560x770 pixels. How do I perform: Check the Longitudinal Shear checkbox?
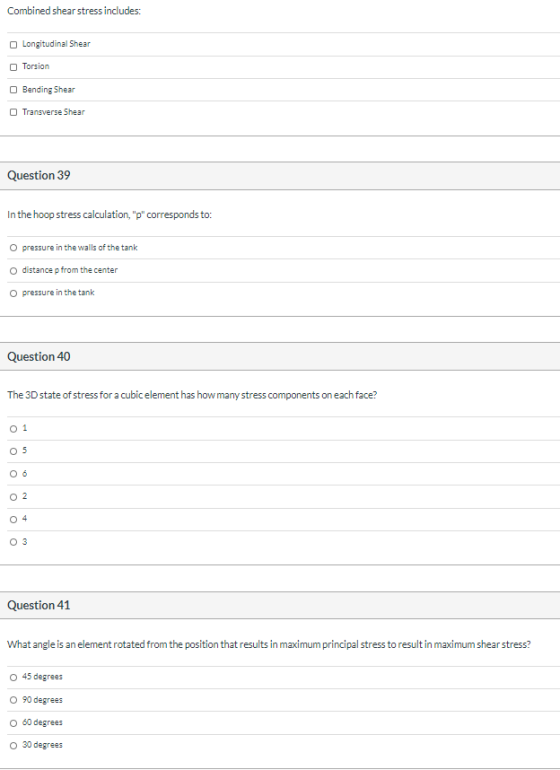click(x=13, y=45)
